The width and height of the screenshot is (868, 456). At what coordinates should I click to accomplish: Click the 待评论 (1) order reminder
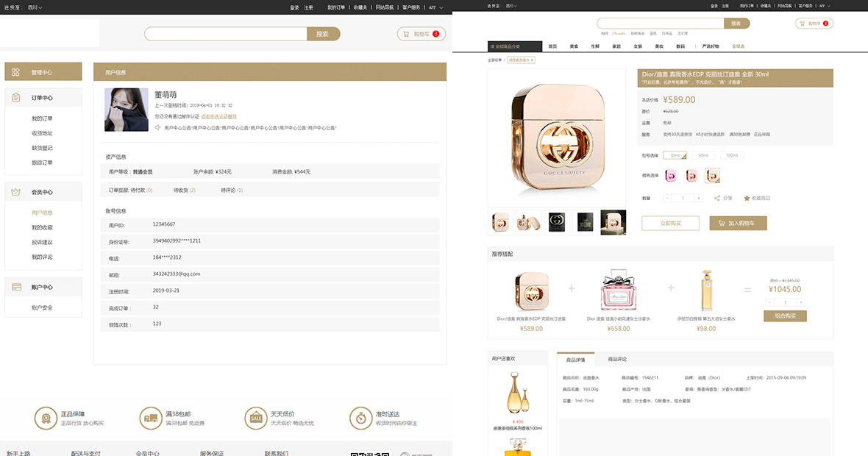click(232, 190)
